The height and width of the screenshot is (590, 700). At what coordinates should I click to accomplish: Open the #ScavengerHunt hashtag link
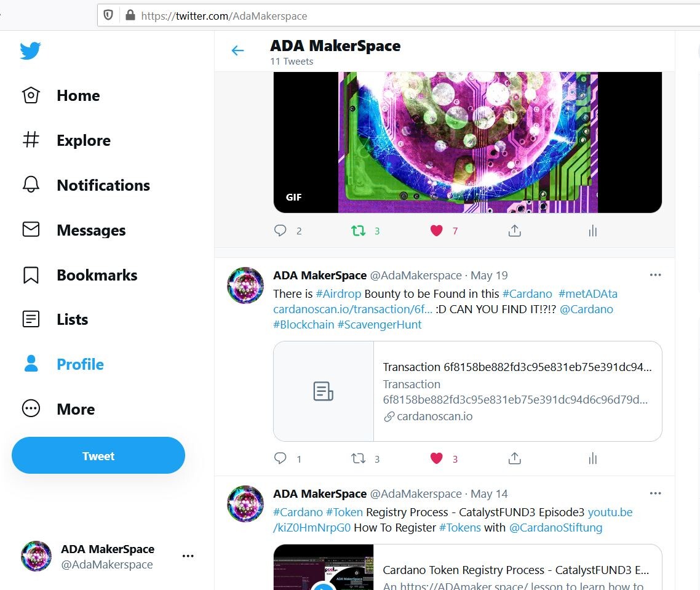[x=379, y=324]
